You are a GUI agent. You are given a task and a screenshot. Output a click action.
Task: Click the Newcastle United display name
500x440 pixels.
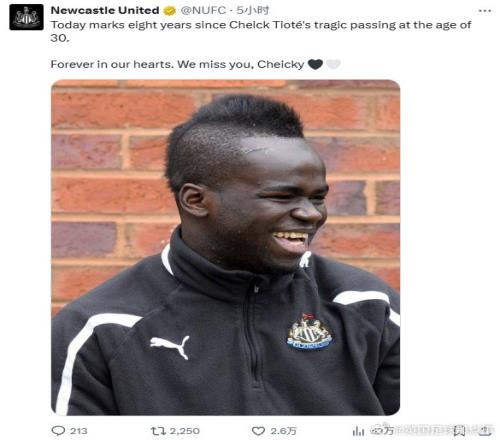click(x=105, y=10)
